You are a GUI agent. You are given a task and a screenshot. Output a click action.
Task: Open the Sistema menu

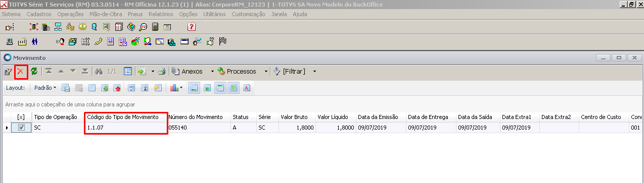coord(11,14)
